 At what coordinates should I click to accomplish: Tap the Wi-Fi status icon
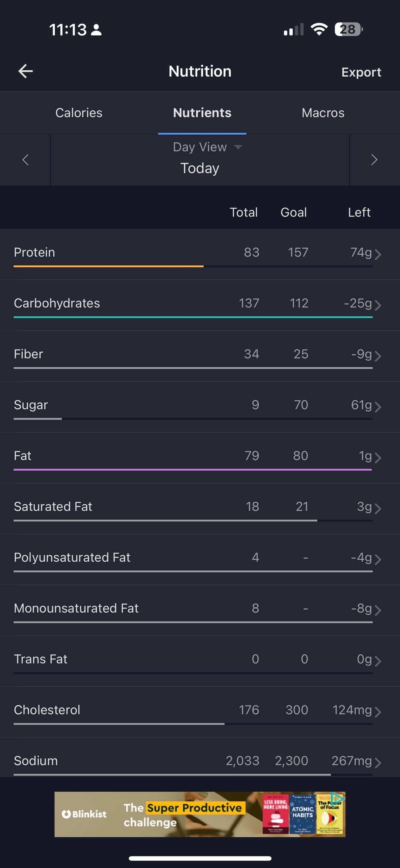pos(319,29)
